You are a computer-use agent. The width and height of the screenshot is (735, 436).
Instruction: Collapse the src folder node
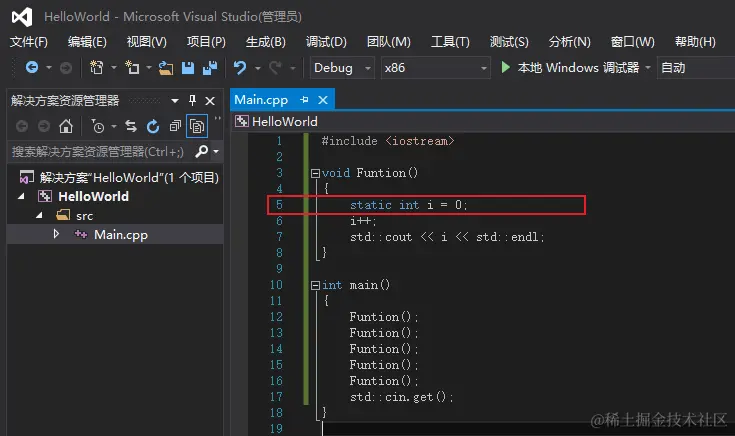(39, 216)
